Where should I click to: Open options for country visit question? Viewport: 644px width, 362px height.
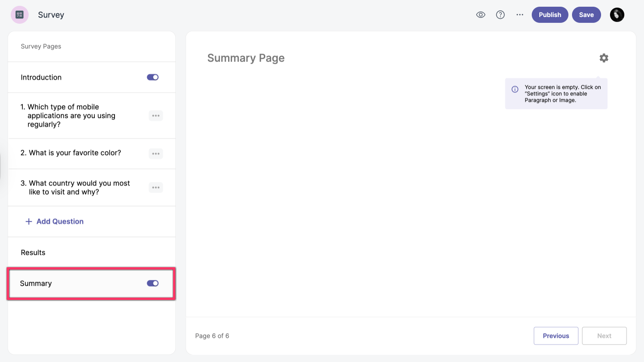pyautogui.click(x=156, y=188)
